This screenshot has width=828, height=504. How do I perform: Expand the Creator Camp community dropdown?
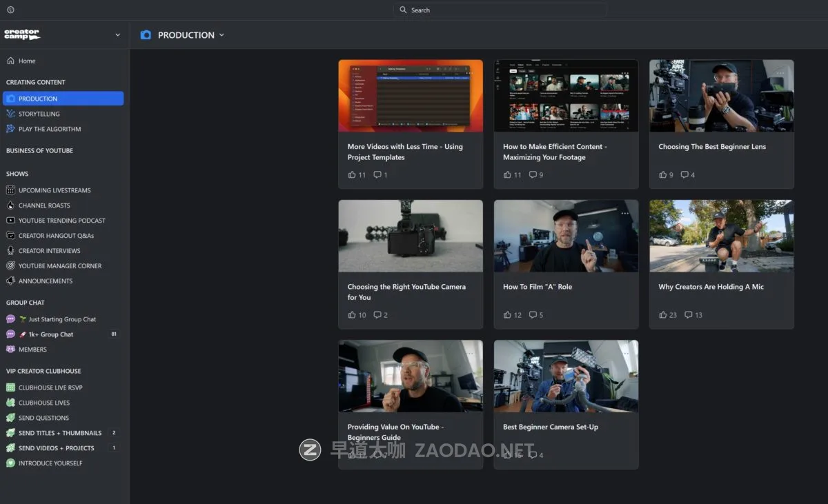[117, 35]
